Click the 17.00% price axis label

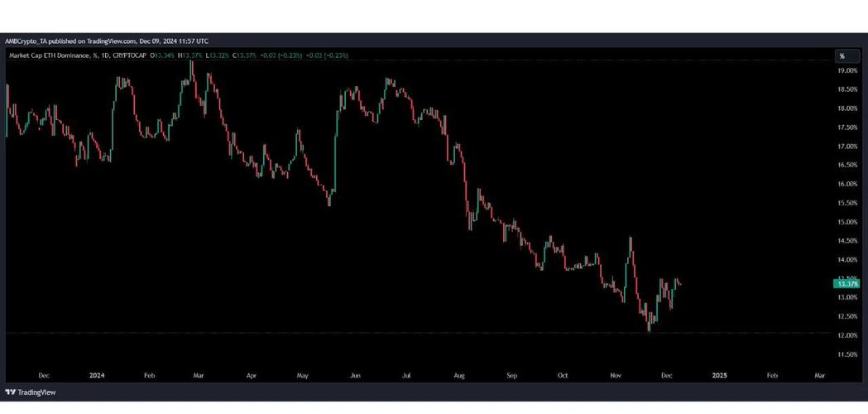(847, 147)
